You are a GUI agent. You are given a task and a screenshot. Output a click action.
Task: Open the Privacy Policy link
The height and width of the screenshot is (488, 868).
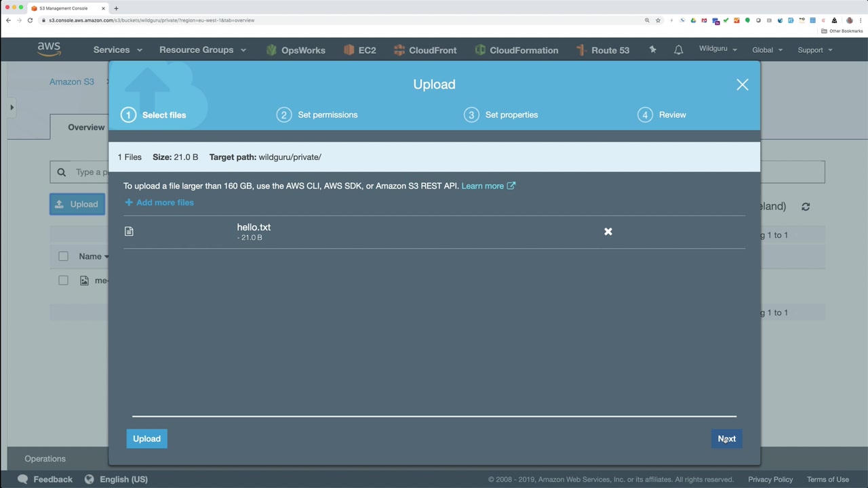770,479
